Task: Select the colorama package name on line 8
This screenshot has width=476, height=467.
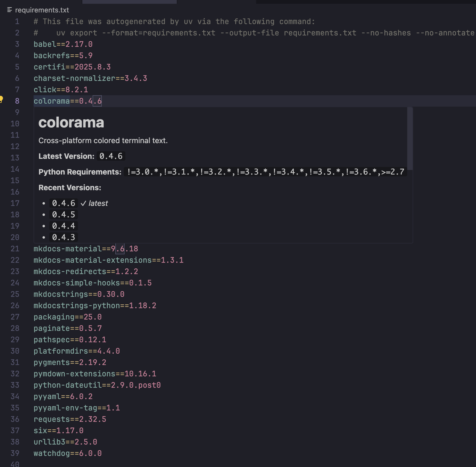Action: [x=52, y=101]
